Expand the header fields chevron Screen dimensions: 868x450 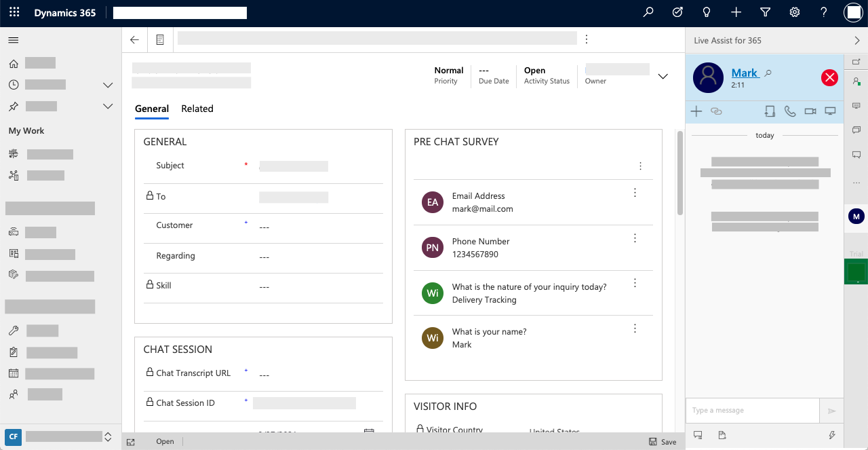(x=663, y=76)
